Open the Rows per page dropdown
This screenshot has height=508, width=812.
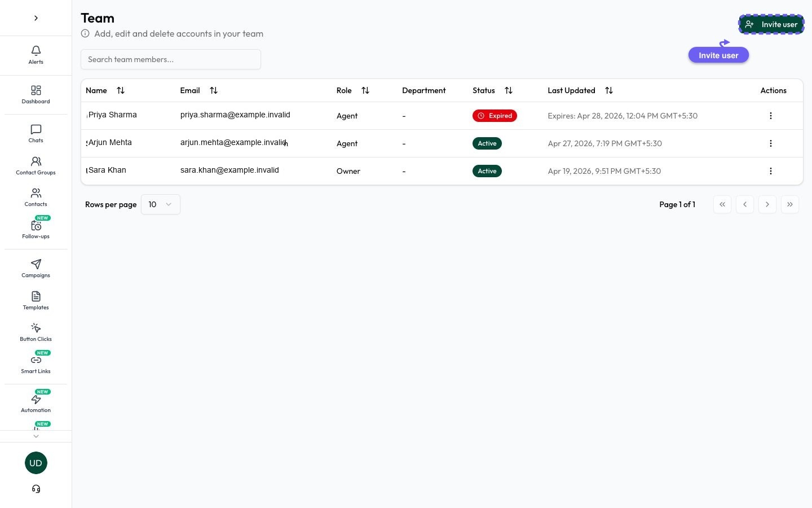pyautogui.click(x=161, y=204)
